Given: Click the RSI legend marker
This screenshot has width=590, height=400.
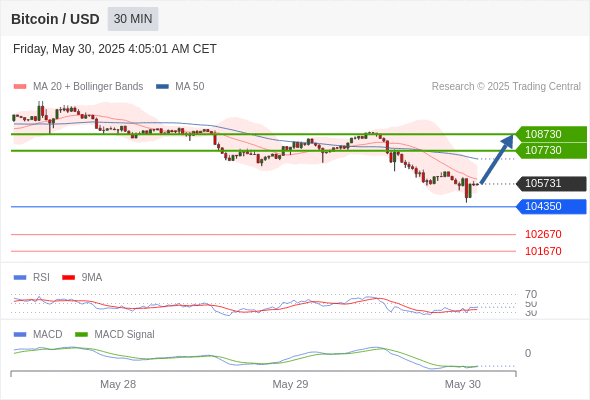Looking at the screenshot, I should [x=20, y=278].
